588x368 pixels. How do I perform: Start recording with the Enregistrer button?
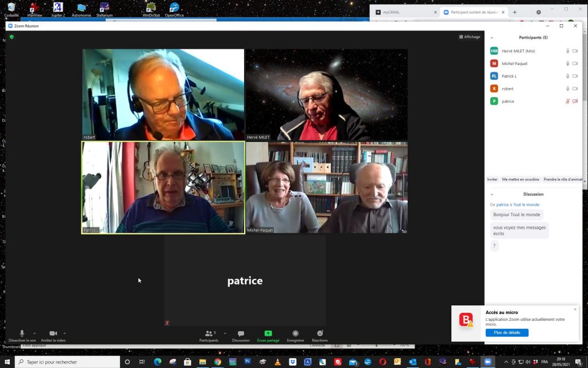pyautogui.click(x=296, y=336)
